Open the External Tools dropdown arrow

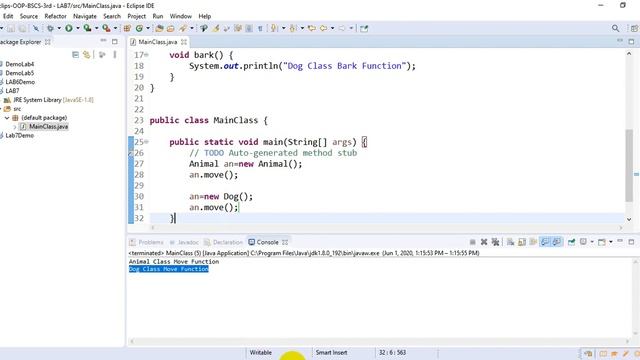pyautogui.click(x=115, y=28)
